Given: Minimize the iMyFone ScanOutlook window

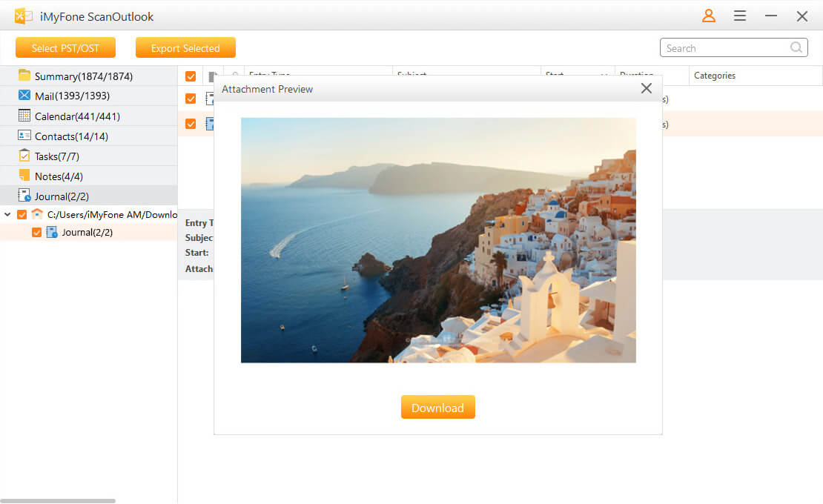Looking at the screenshot, I should coord(771,16).
